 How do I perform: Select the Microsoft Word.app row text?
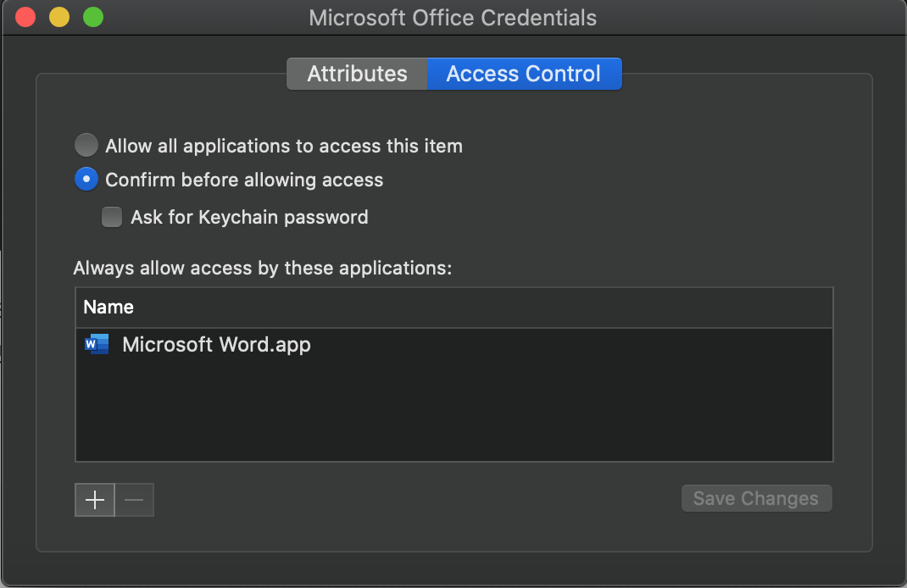pos(216,345)
